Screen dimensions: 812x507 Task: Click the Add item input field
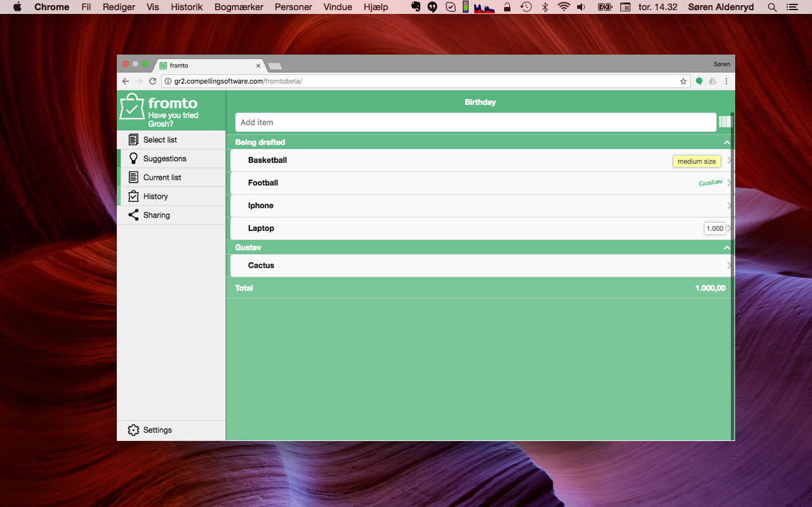click(x=476, y=122)
